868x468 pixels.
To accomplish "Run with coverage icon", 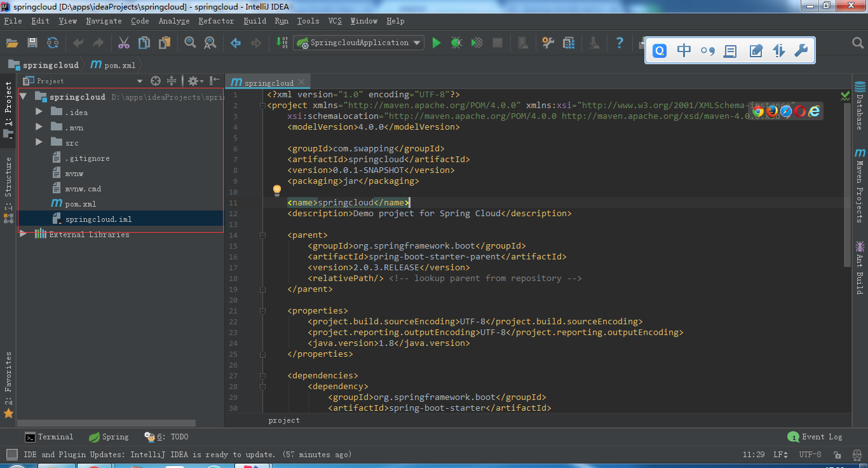I will pyautogui.click(x=477, y=43).
